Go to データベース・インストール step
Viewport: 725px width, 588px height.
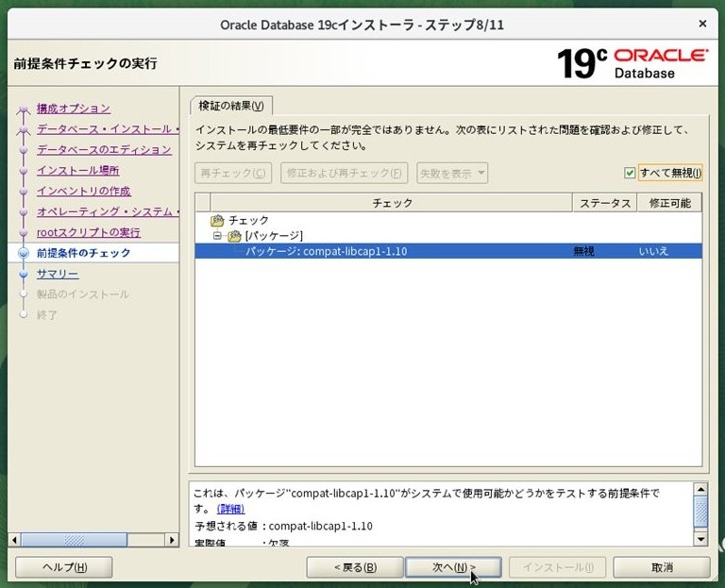pyautogui.click(x=108, y=129)
